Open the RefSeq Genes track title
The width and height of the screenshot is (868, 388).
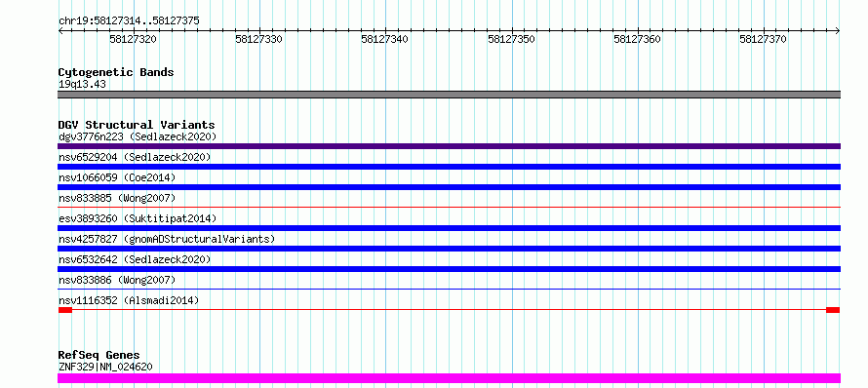(99, 356)
